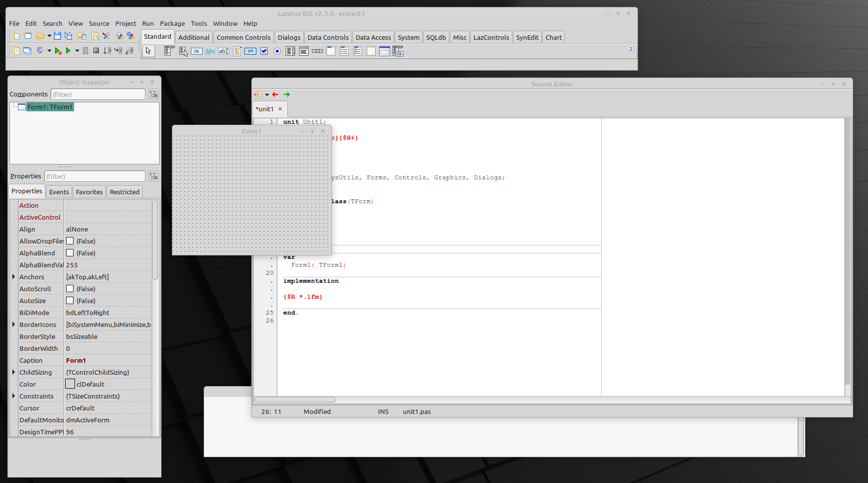Select the TPopupMenu component in palette

click(183, 51)
